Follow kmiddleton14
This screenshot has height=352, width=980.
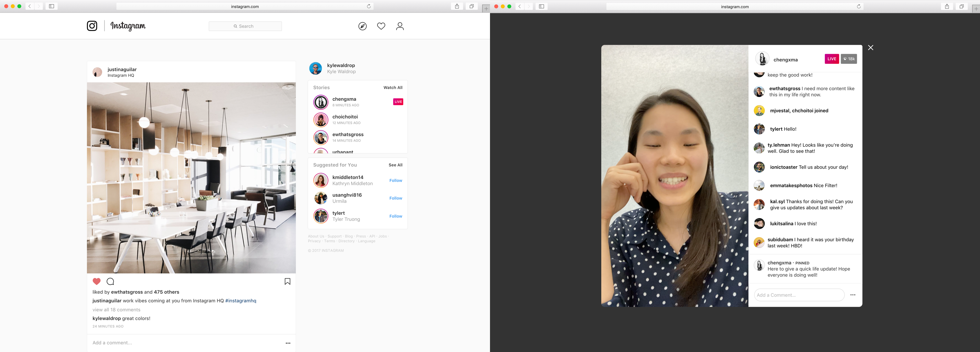[x=396, y=180]
